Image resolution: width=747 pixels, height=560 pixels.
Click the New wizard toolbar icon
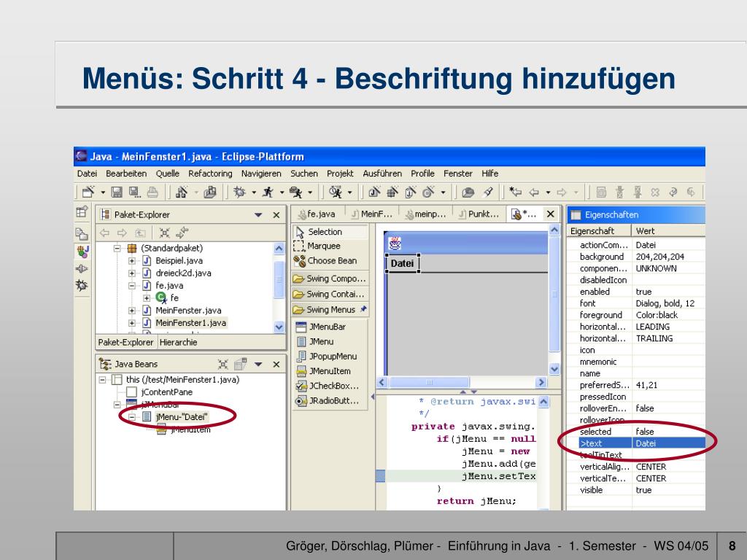point(88,192)
